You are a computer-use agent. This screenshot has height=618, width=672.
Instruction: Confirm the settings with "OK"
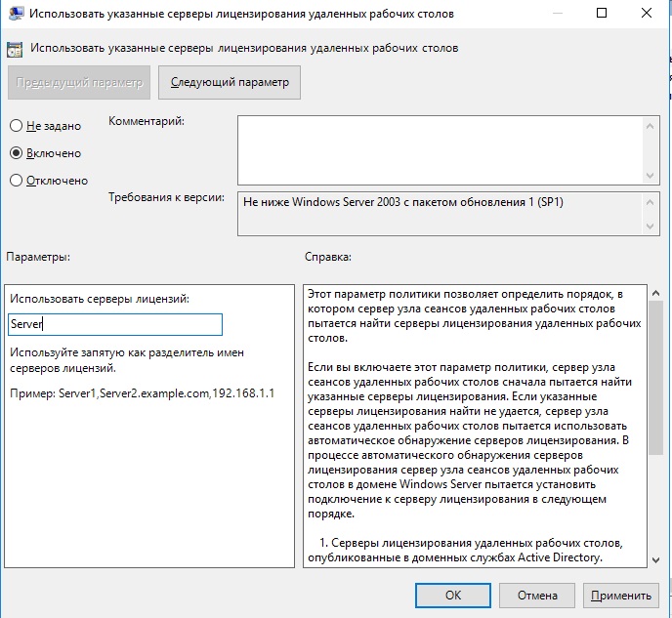453,595
